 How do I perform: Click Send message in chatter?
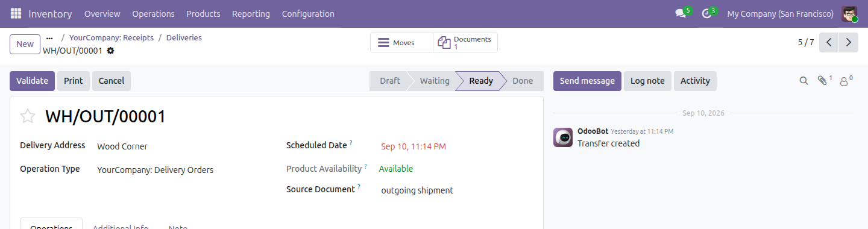coord(587,81)
